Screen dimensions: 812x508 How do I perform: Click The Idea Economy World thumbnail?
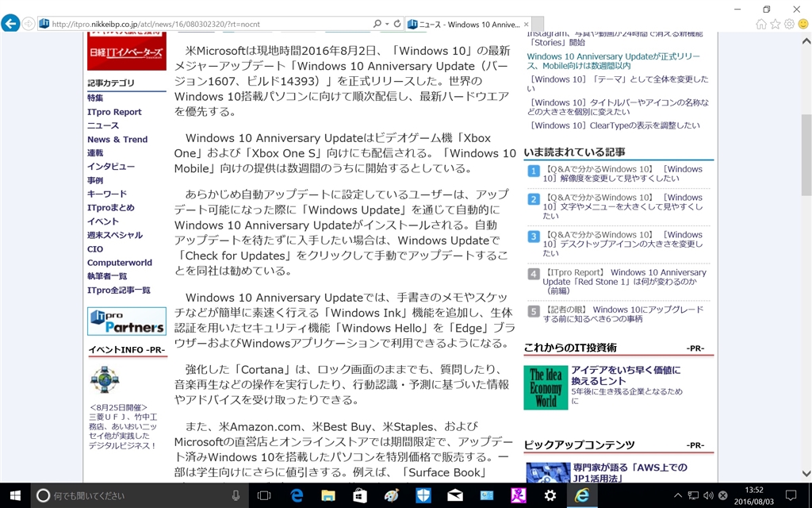click(x=546, y=387)
